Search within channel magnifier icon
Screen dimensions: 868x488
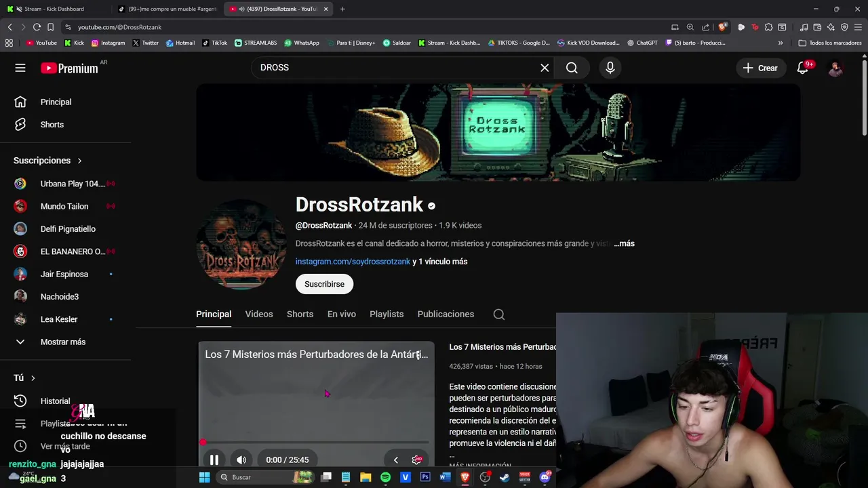[499, 314]
